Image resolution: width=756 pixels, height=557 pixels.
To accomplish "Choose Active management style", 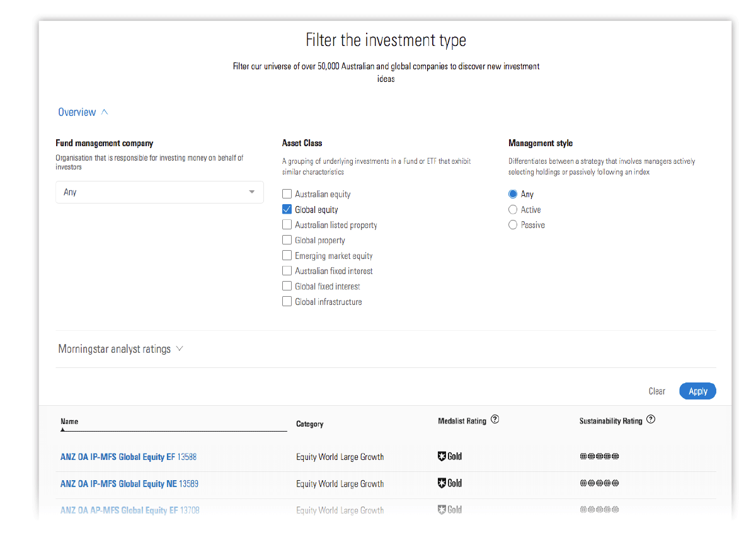I will [x=513, y=210].
